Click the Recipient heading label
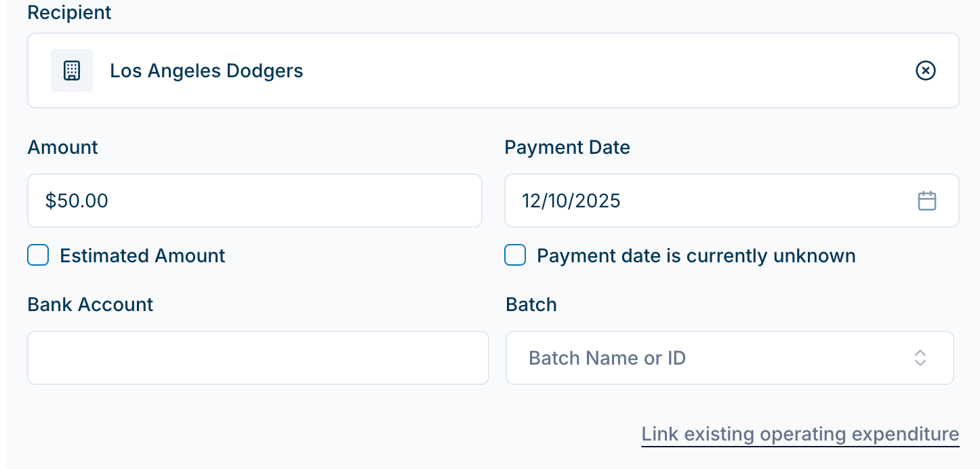This screenshot has height=469, width=980. click(x=69, y=13)
